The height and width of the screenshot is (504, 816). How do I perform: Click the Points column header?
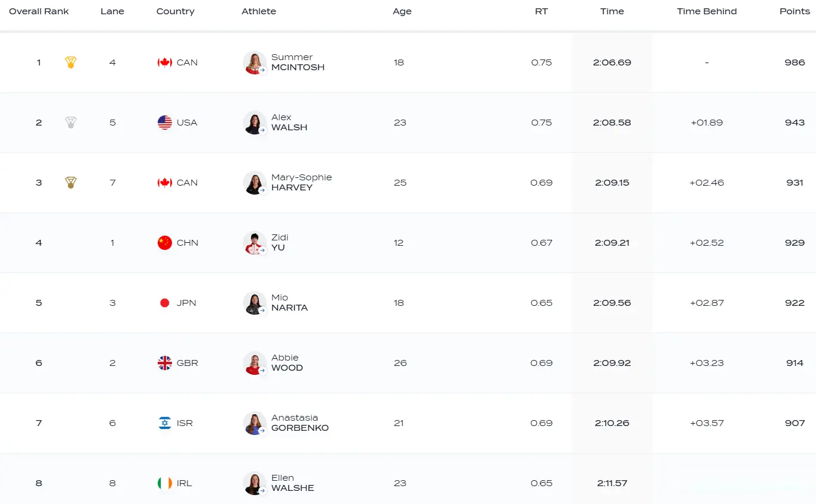[795, 11]
